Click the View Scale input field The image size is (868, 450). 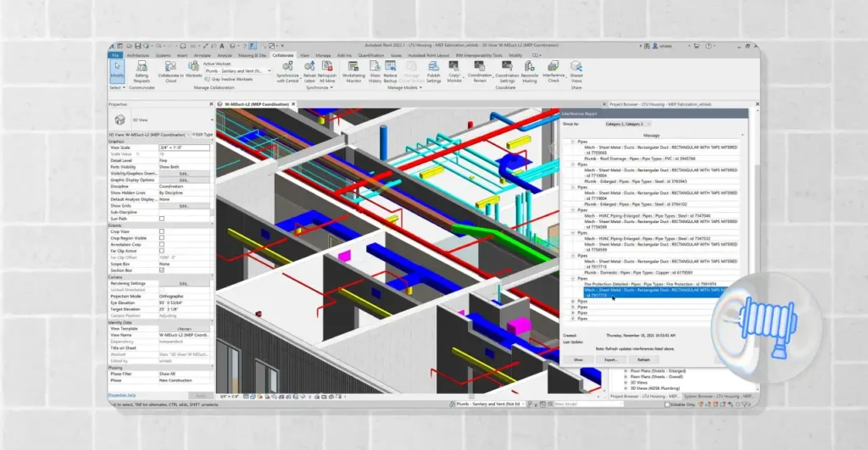coord(184,147)
